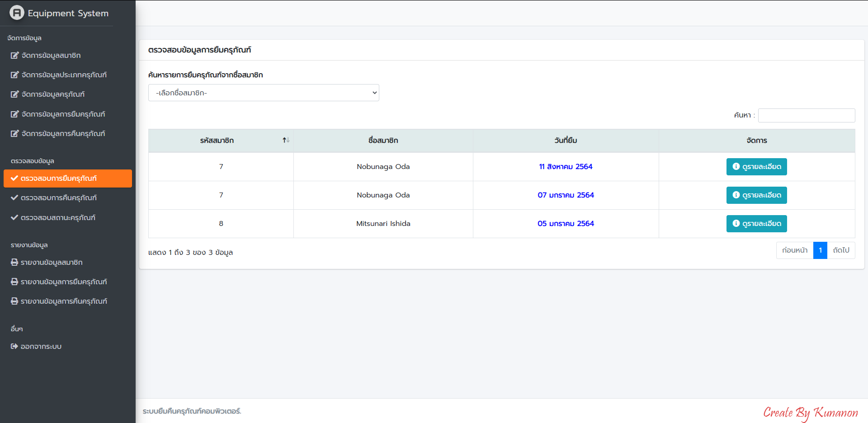Open the เลือกชื่อสมาชิก member dropdown
The height and width of the screenshot is (423, 868).
264,93
